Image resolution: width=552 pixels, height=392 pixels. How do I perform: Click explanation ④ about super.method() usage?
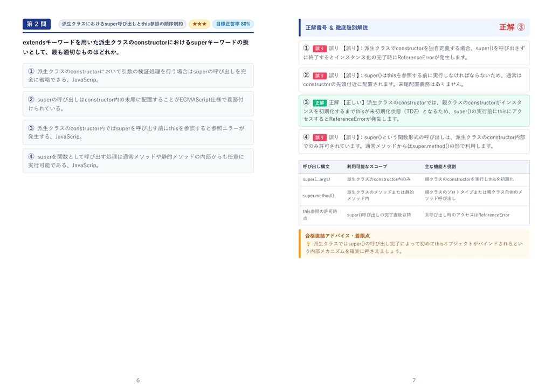pos(414,142)
